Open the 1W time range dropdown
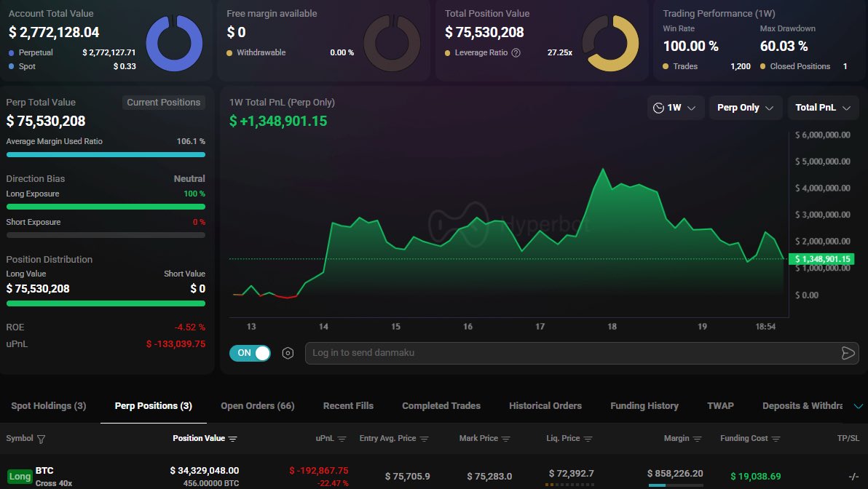This screenshot has height=489, width=868. [675, 108]
